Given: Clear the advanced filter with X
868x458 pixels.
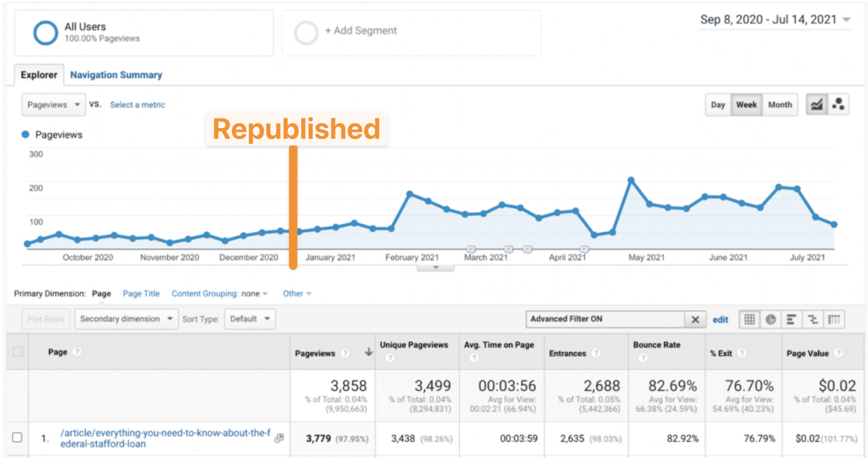Looking at the screenshot, I should (695, 320).
